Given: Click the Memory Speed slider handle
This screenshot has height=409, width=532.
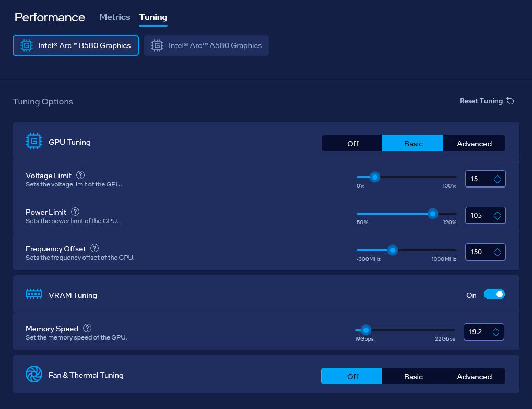Looking at the screenshot, I should 366,330.
